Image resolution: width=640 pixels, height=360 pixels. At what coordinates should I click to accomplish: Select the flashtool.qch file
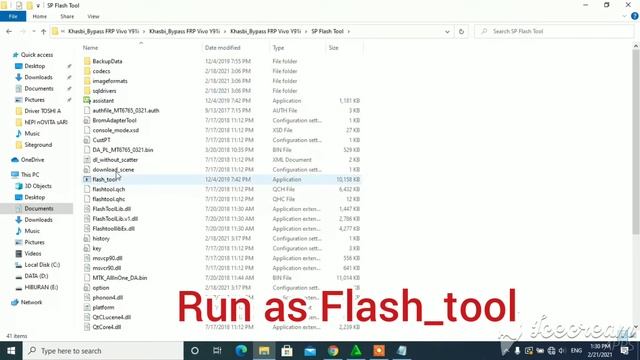(109, 189)
